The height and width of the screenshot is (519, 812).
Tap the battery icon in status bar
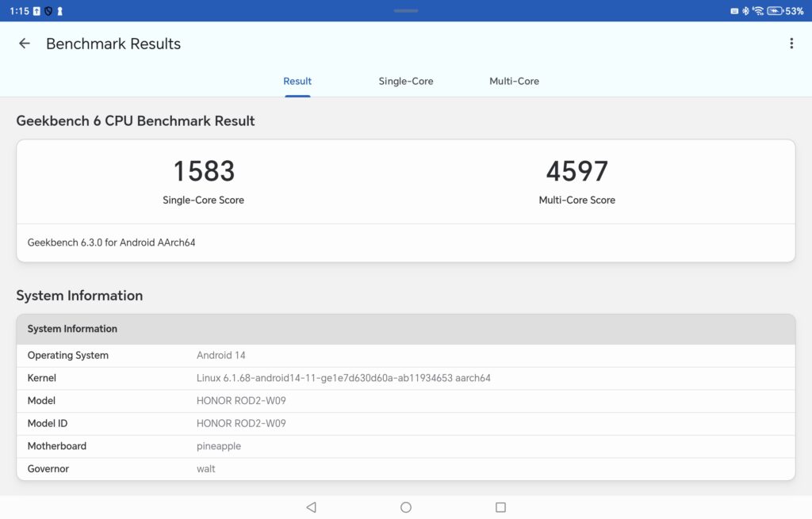(775, 11)
